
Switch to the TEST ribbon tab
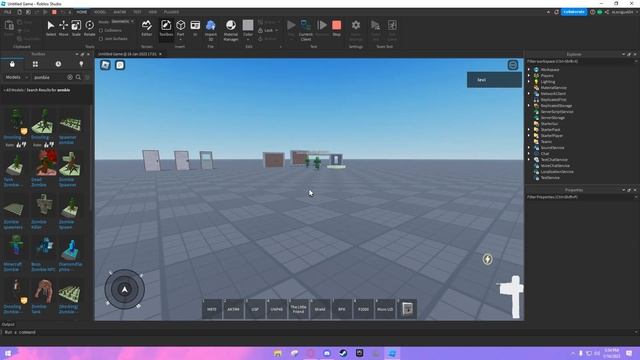point(137,12)
